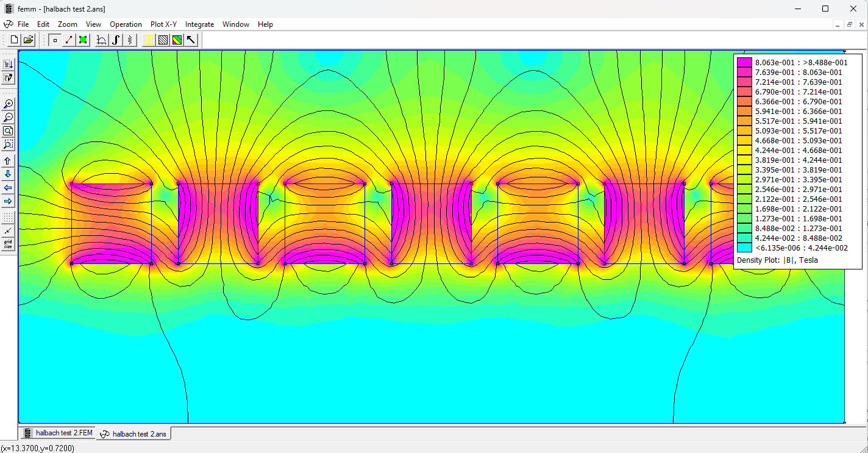Click the magenta >8.488e-001 legend swatch
This screenshot has height=453, width=868.
pyautogui.click(x=744, y=62)
